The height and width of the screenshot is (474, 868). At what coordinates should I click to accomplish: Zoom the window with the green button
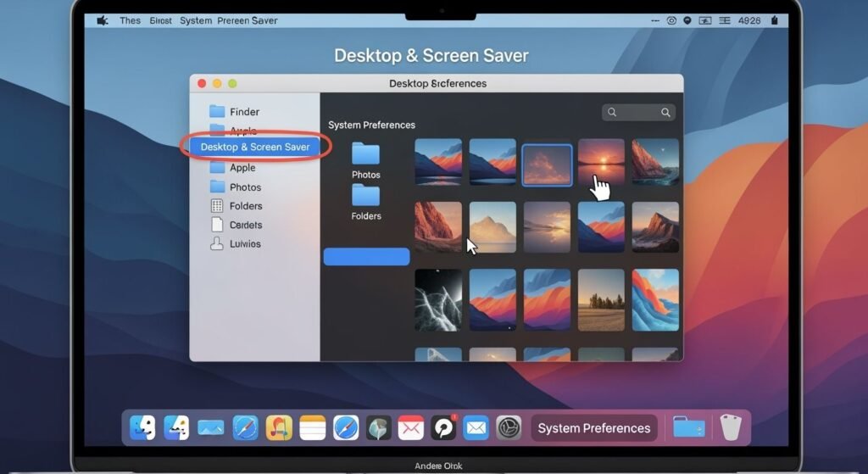232,83
